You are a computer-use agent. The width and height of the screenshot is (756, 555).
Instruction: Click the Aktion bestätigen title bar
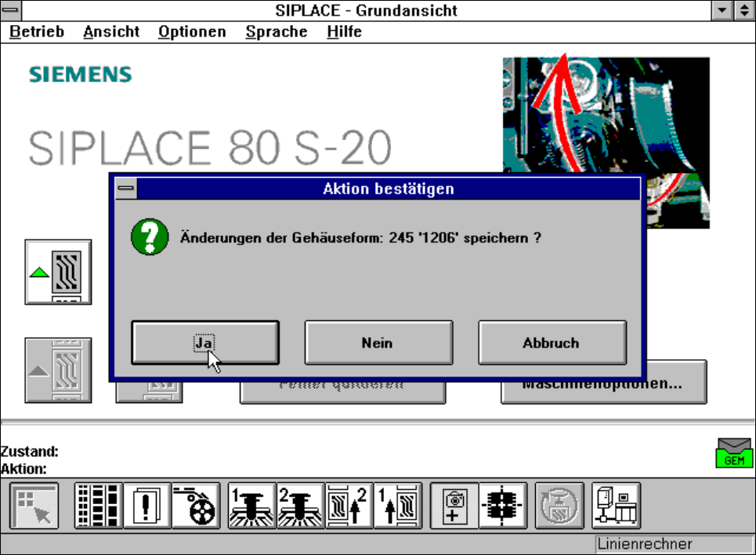coord(389,189)
